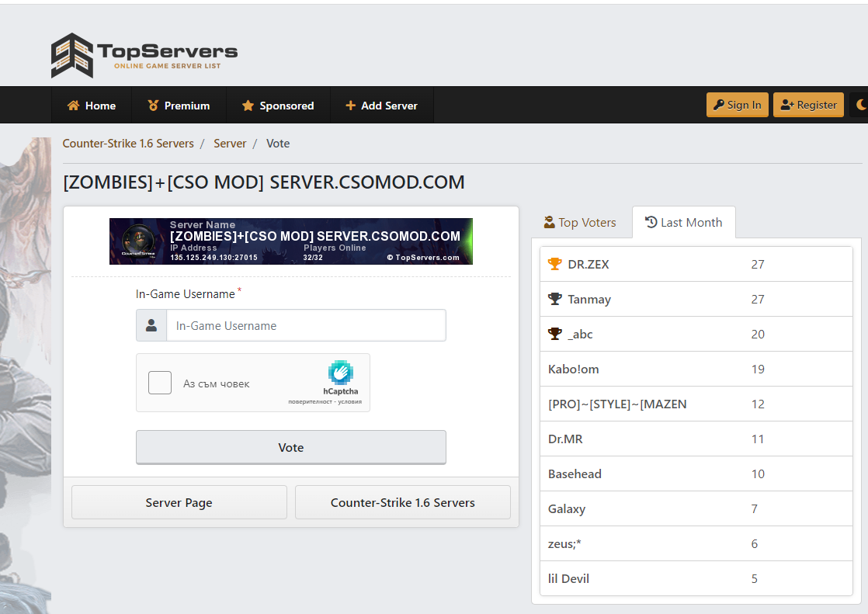The image size is (868, 614).
Task: Check the hCaptcha human verification box
Action: 160,383
